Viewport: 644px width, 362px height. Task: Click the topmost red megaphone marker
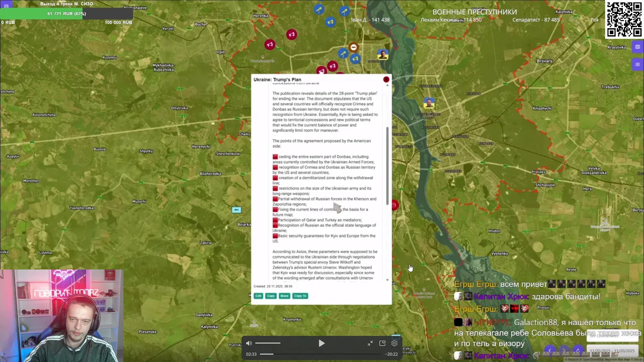pos(291,34)
